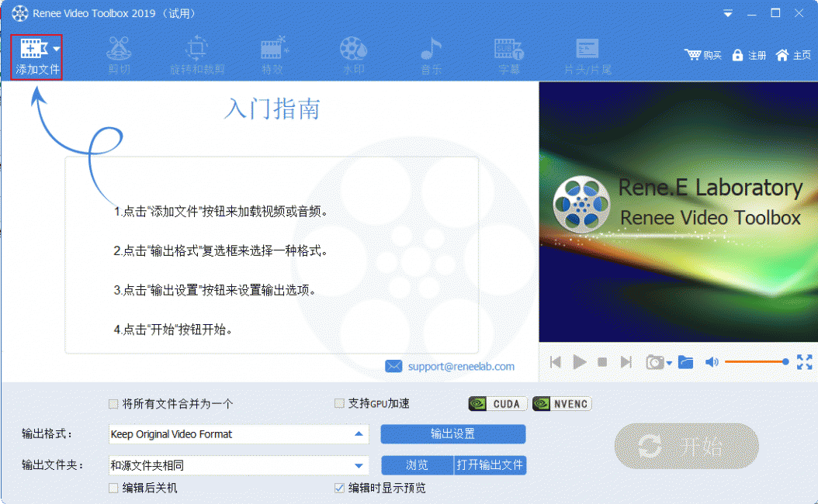Open the Cut (剪切) scissors tool
Image resolution: width=818 pixels, height=504 pixels.
point(119,54)
